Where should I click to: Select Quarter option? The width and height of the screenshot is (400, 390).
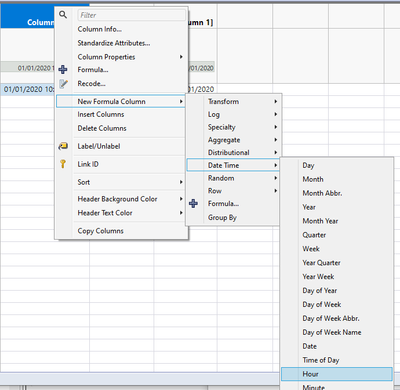[x=314, y=235]
